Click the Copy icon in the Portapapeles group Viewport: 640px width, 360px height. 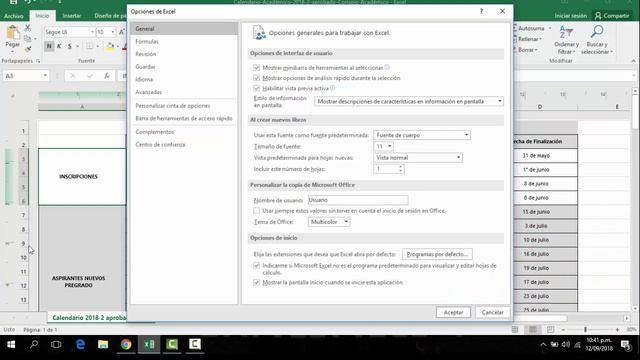pyautogui.click(x=28, y=39)
